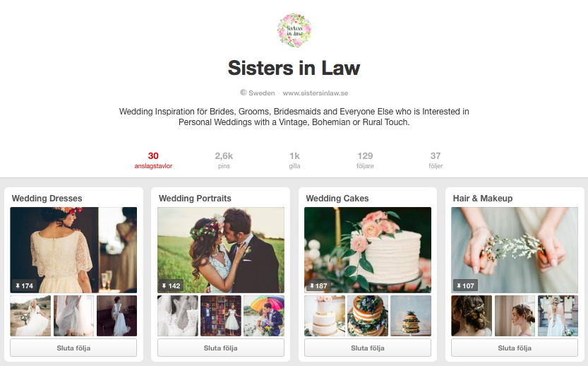This screenshot has height=366, width=588.
Task: Click the location icon beside Sweden
Action: pyautogui.click(x=244, y=93)
